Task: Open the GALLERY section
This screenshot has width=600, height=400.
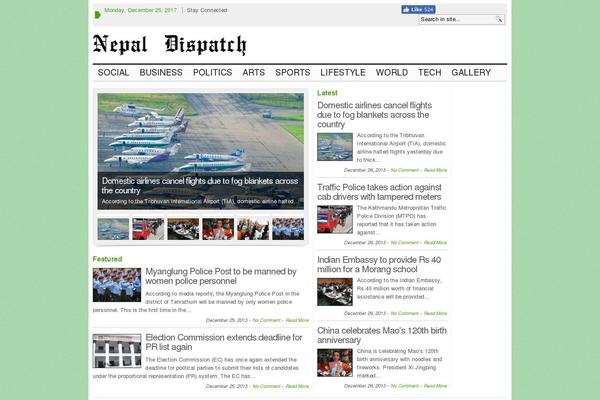Action: click(x=471, y=72)
